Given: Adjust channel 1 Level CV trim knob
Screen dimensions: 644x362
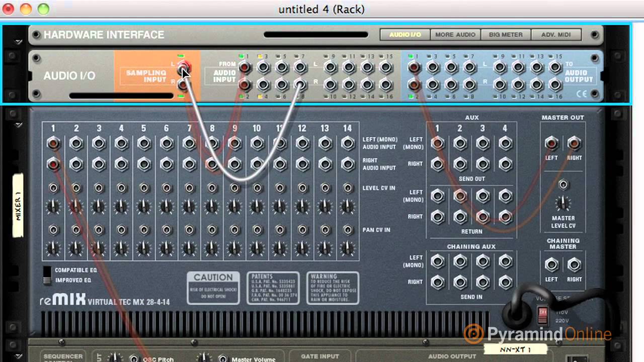Looking at the screenshot, I should [x=53, y=207].
